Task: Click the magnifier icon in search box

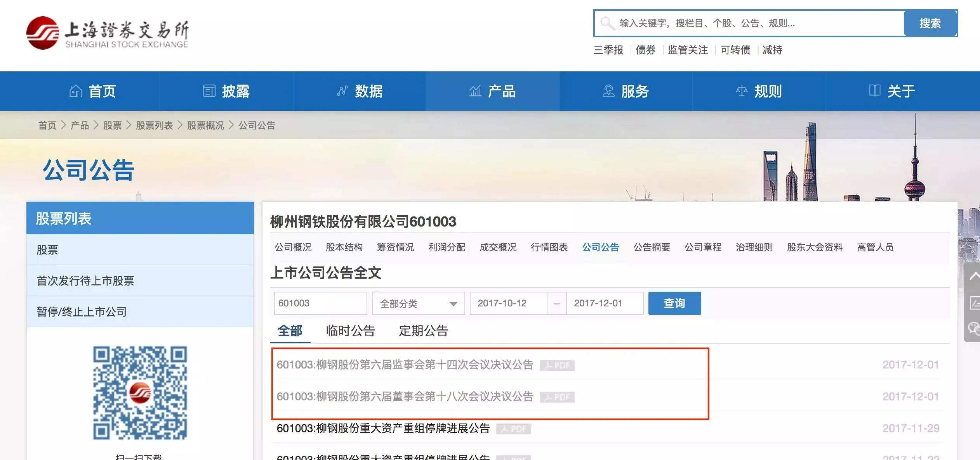Action: click(607, 23)
